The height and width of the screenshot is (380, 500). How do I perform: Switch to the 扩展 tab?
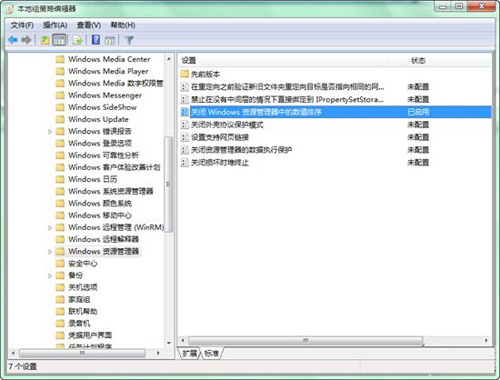(x=190, y=353)
